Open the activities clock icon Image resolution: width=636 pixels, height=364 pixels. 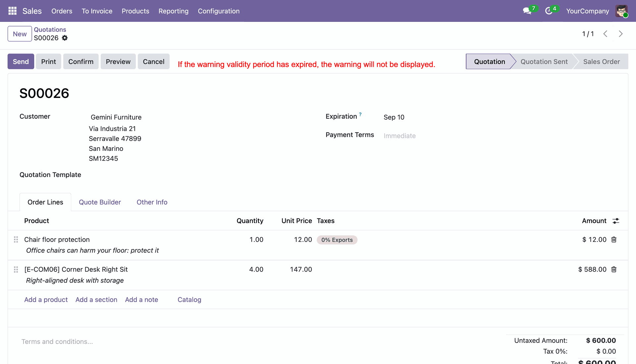pyautogui.click(x=549, y=11)
